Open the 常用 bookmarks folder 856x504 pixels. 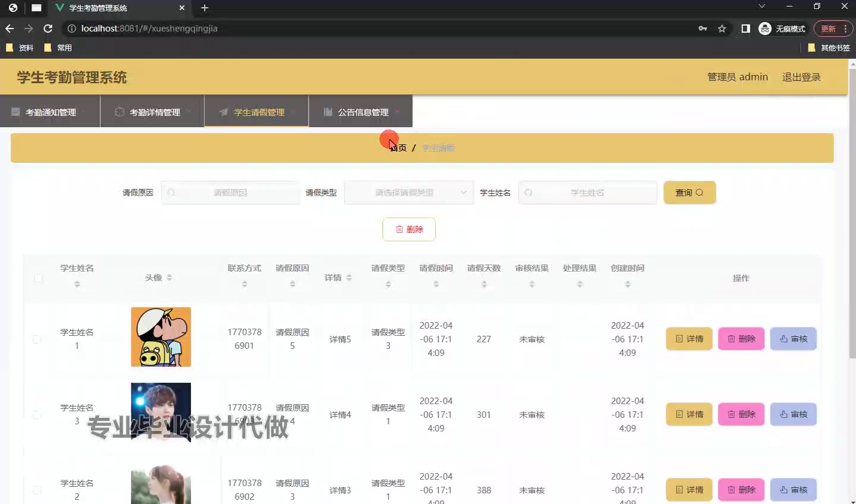pos(58,48)
